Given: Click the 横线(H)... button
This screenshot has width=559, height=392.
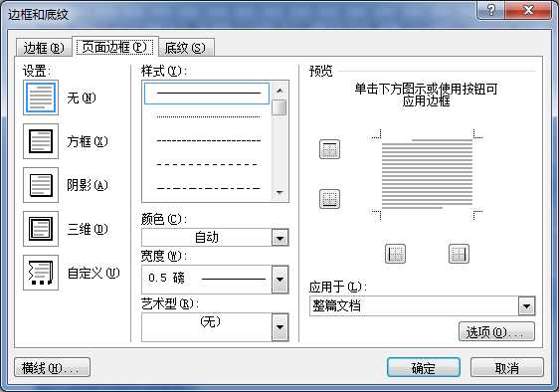Looking at the screenshot, I should pos(52,367).
